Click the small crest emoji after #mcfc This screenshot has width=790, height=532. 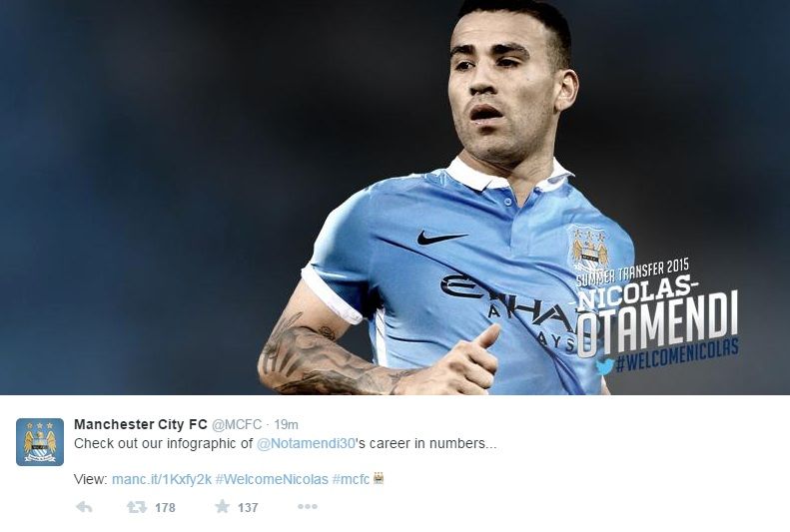tap(379, 478)
